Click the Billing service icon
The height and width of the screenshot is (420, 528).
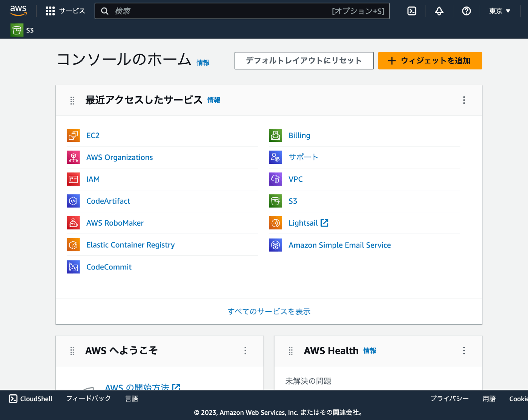[275, 135]
